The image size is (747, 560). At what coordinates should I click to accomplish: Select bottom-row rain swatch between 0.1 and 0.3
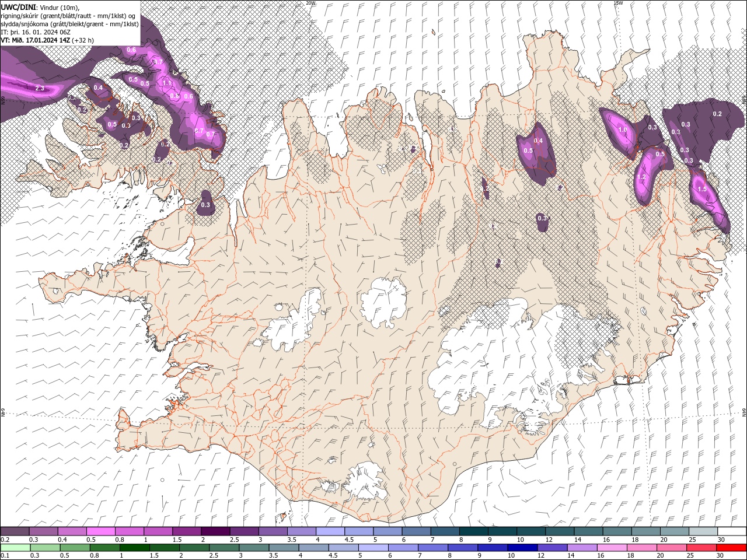(15, 548)
